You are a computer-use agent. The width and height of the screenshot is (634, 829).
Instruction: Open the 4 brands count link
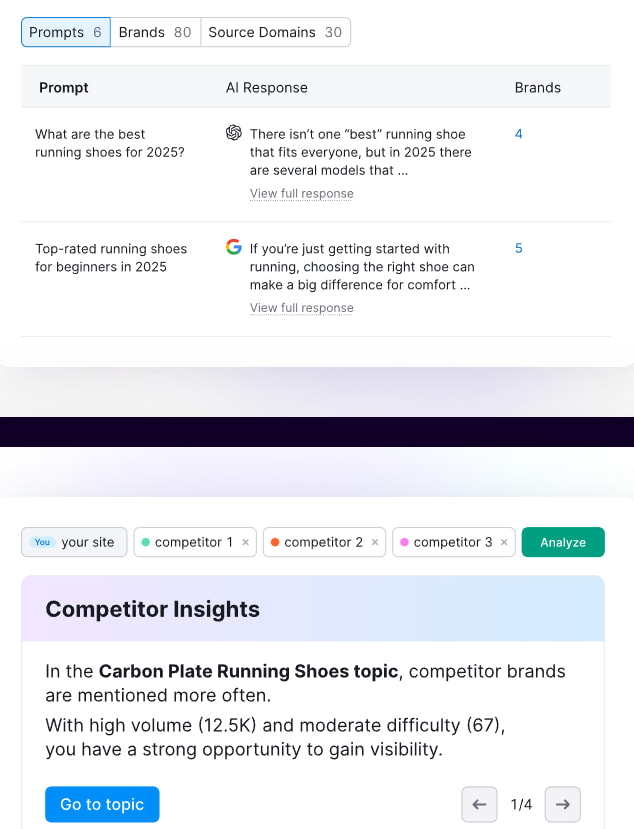pyautogui.click(x=518, y=134)
